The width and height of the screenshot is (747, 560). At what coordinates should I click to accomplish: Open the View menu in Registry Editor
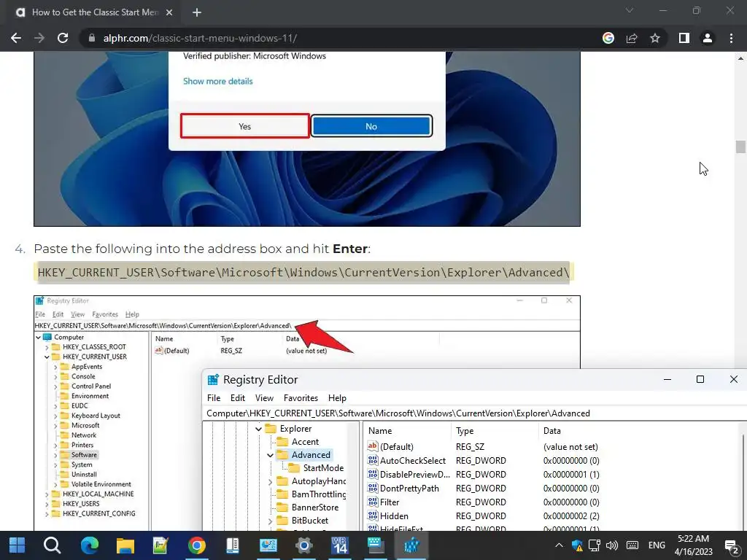coord(264,398)
